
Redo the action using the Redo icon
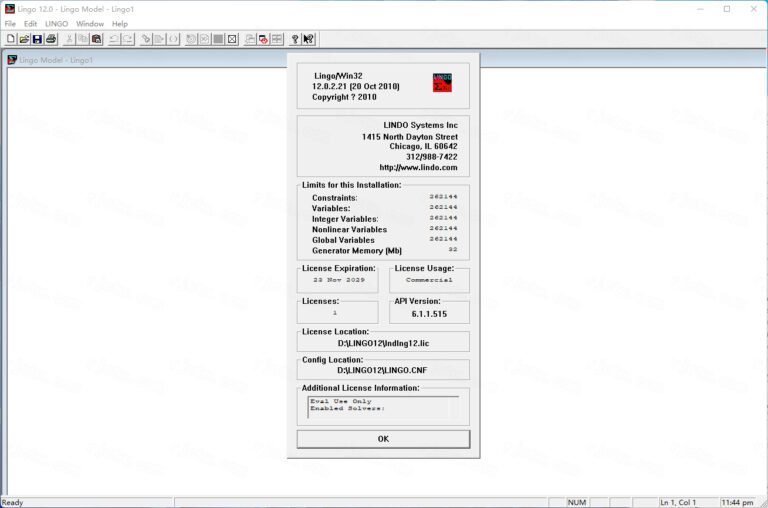(x=128, y=39)
